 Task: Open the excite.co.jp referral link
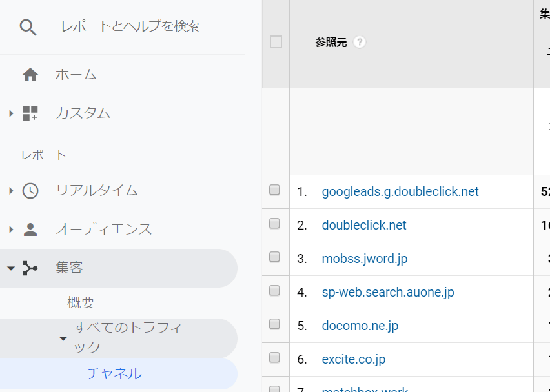coord(354,360)
